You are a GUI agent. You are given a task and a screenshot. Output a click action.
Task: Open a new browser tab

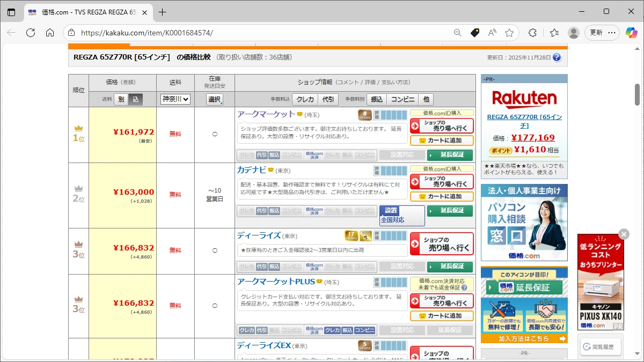coord(163,12)
